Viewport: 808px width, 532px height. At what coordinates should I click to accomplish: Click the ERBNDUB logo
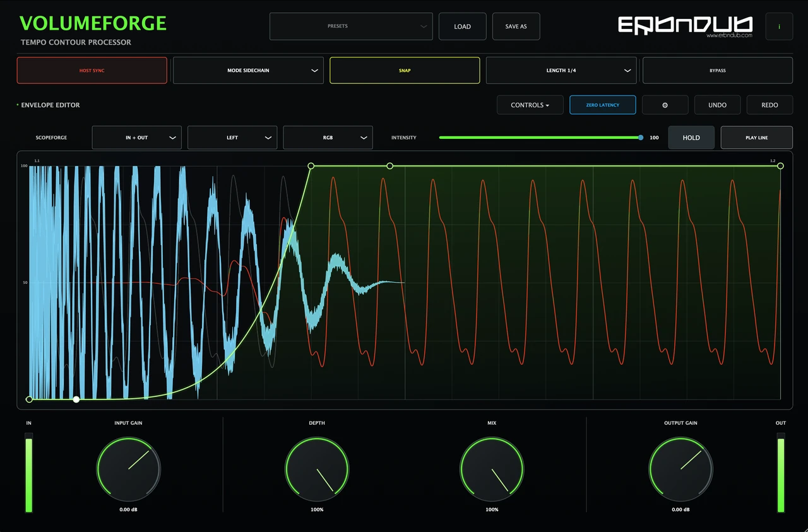(x=685, y=25)
